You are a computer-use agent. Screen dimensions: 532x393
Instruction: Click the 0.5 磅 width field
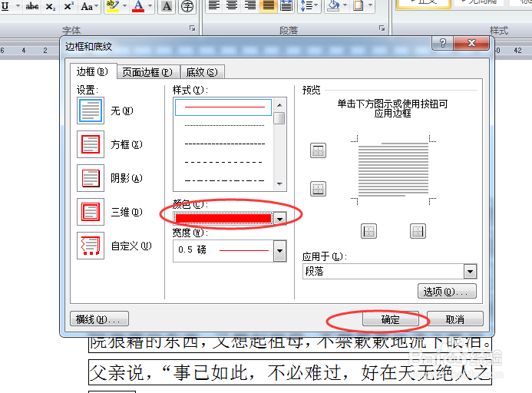[223, 251]
